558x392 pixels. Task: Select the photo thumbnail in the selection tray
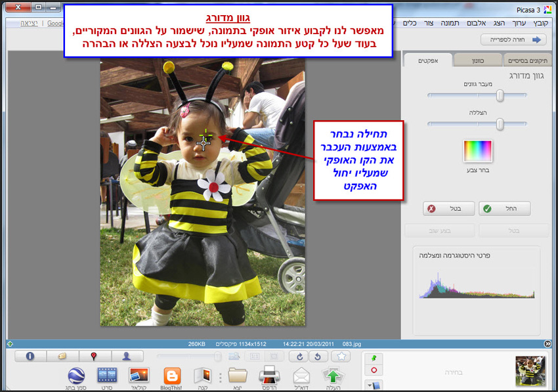click(x=530, y=370)
